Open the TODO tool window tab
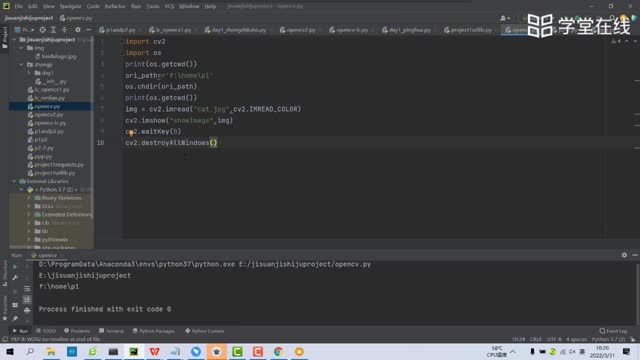The image size is (640, 360). (46, 331)
